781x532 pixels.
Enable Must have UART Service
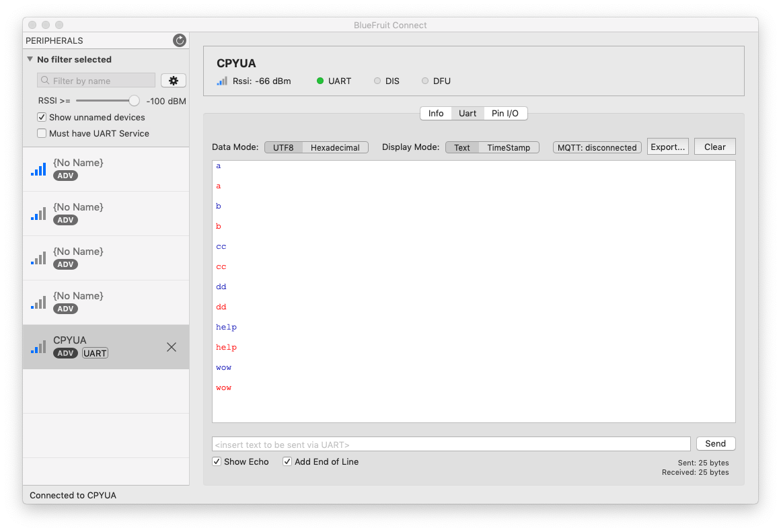[42, 133]
